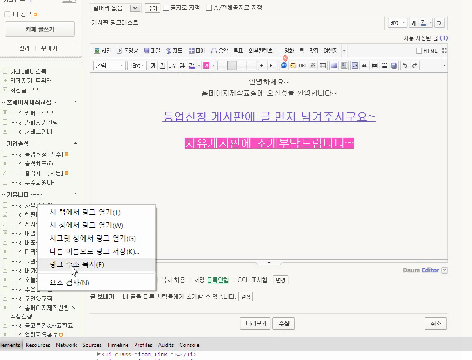The image size is (472, 360).
Task: Click the pressed grey alignment button
Action: click(x=232, y=65)
